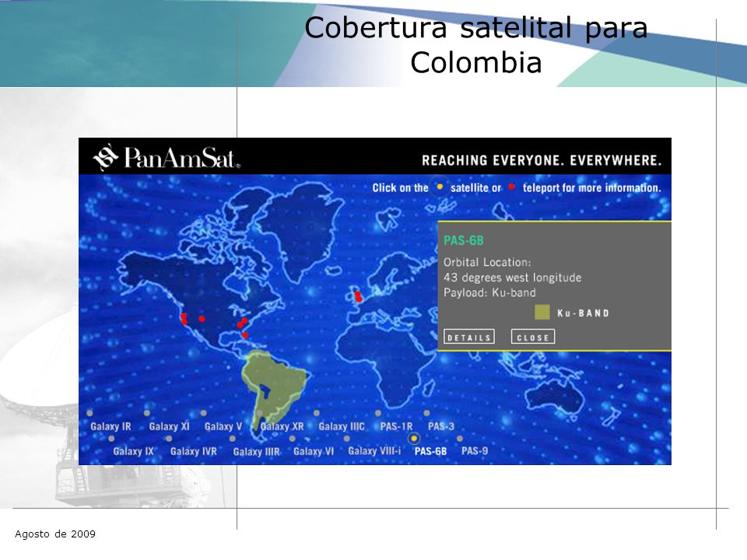Click the 'Agosto de 2009' footer text
747x560 pixels.
tap(55, 534)
